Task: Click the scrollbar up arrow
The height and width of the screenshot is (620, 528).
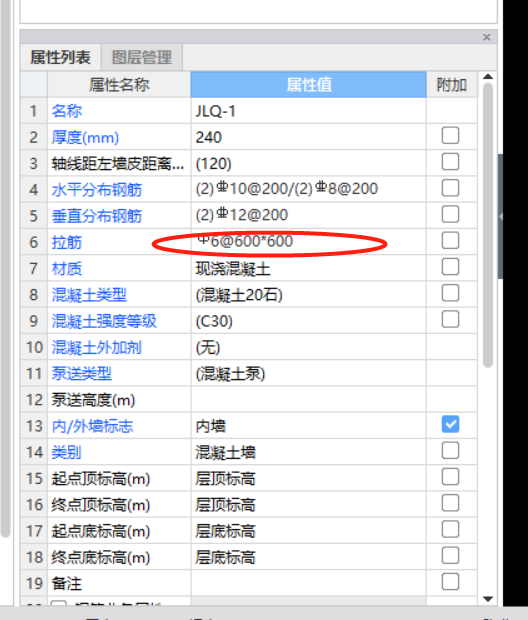Action: coord(488,77)
